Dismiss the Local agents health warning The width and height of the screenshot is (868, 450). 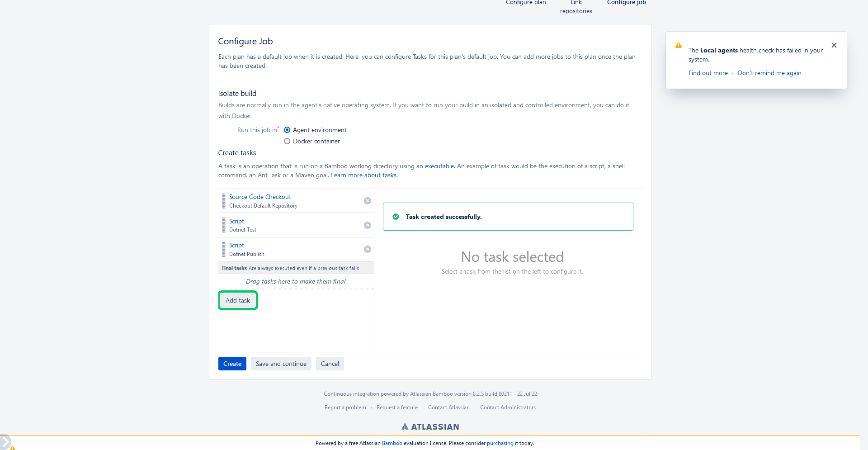click(834, 45)
